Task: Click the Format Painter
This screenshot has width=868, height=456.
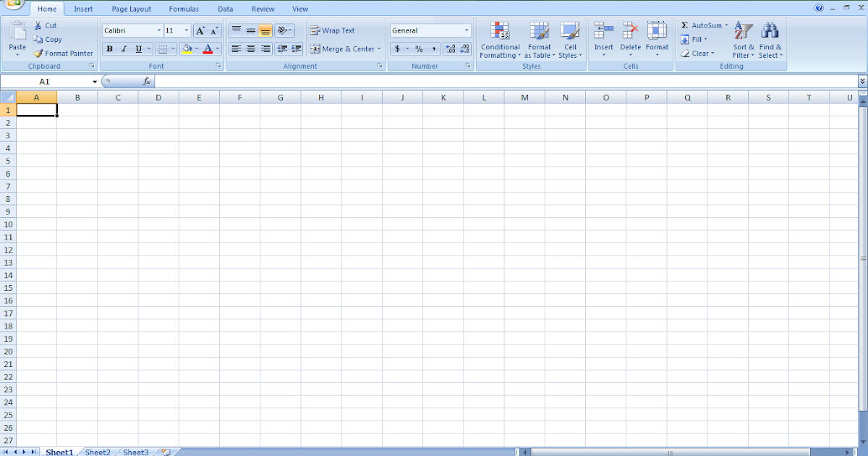Action: (x=64, y=53)
